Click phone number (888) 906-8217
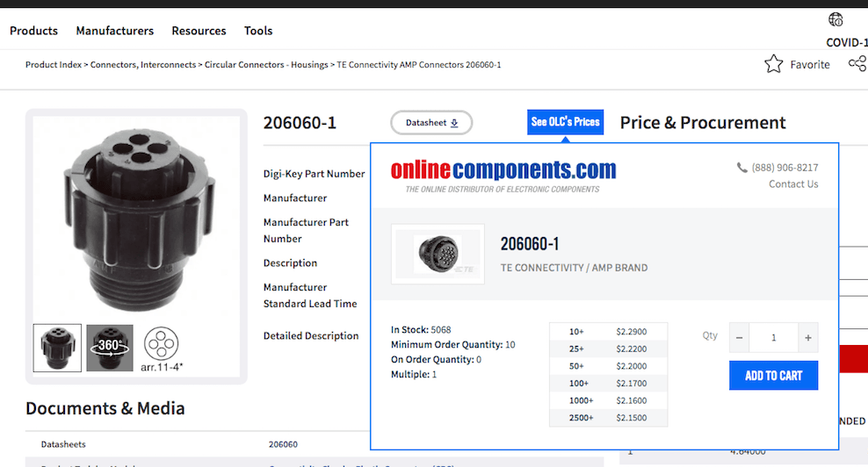This screenshot has width=868, height=467. 785,168
